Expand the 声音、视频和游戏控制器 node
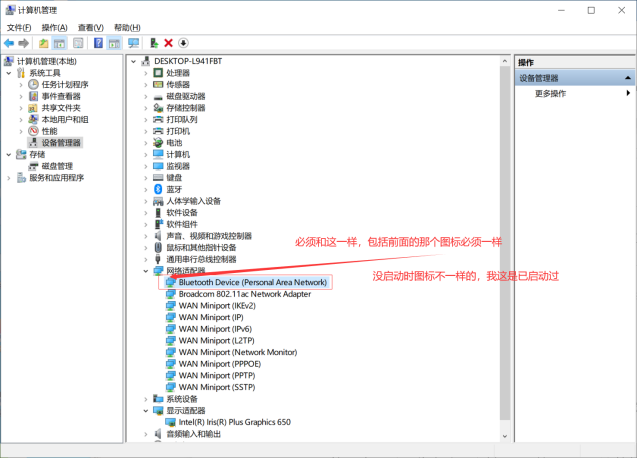This screenshot has height=458, width=638. tap(146, 236)
